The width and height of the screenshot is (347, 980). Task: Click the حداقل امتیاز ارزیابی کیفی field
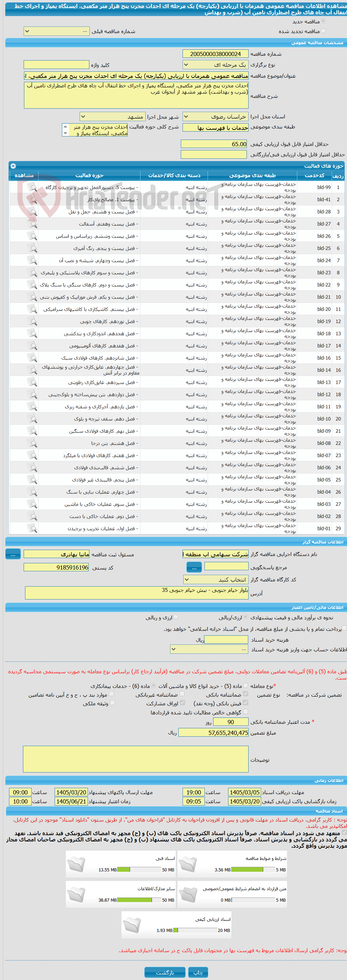(214, 144)
